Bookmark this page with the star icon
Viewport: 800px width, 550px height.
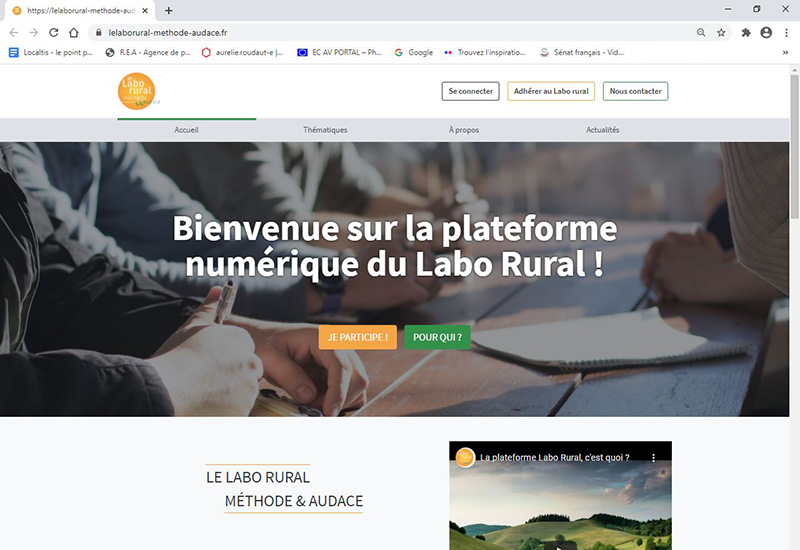721,33
